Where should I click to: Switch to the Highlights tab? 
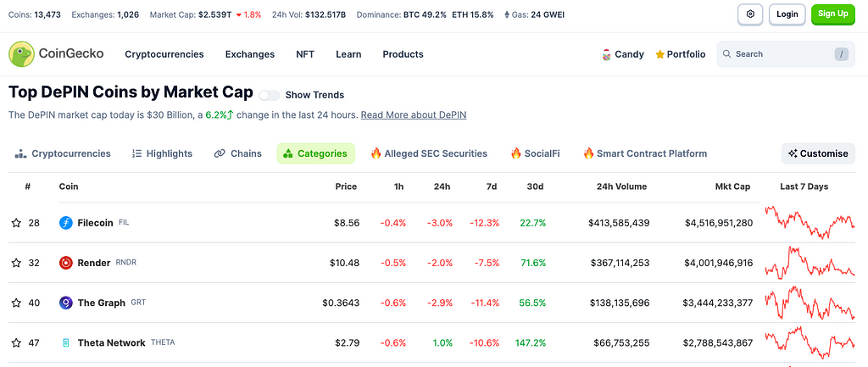(x=162, y=153)
